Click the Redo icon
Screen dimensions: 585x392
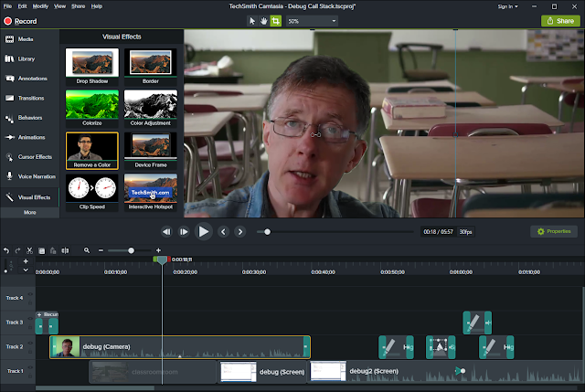coord(17,250)
